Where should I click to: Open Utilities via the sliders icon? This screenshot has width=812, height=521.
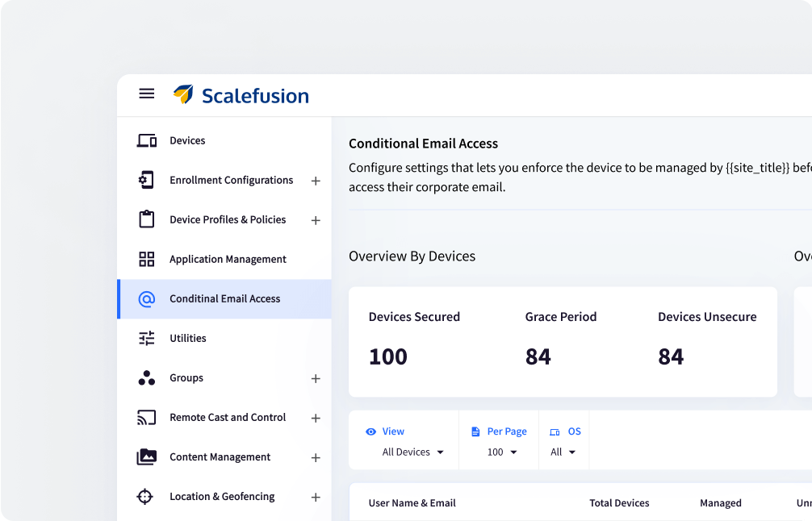147,338
